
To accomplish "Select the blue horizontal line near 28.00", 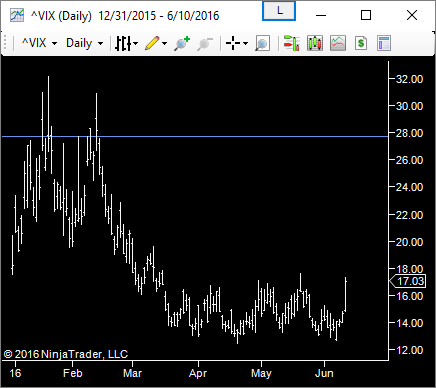I will coord(195,136).
